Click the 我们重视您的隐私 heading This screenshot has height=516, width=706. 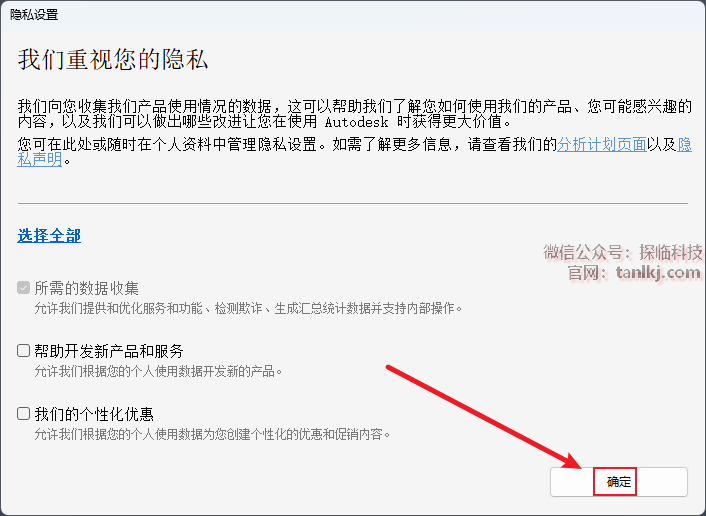point(113,59)
